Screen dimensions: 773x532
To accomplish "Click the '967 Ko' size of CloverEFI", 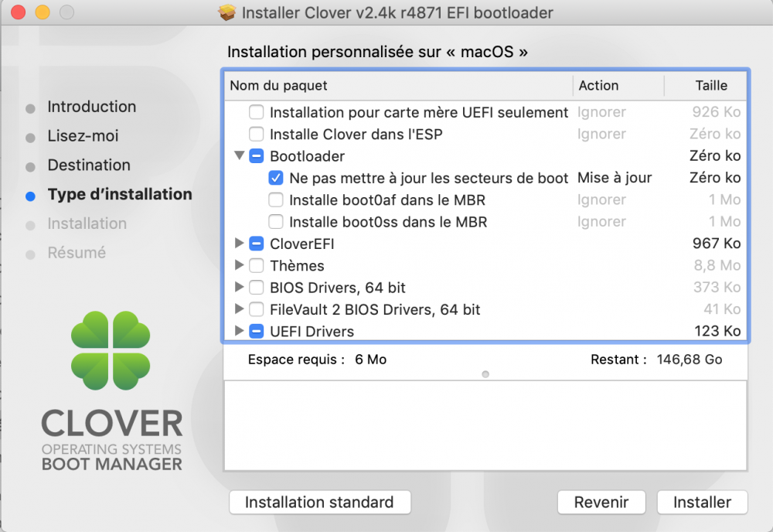I will pyautogui.click(x=717, y=243).
